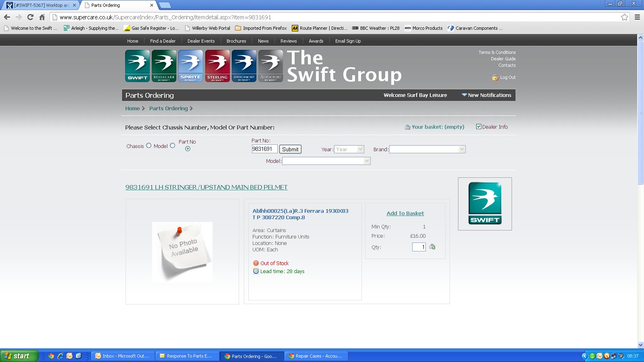Click Parts Ordering breadcrumb link
The width and height of the screenshot is (644, 362).
coord(168,108)
